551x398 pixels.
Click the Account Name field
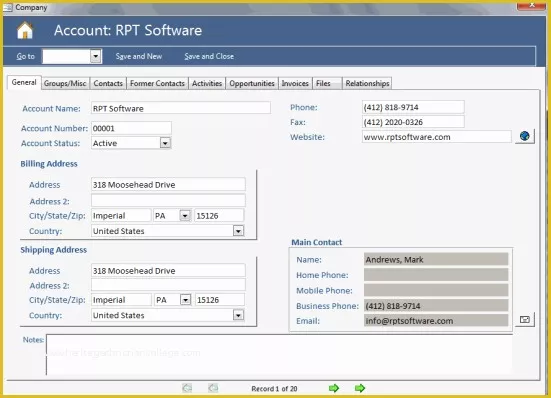coord(181,108)
